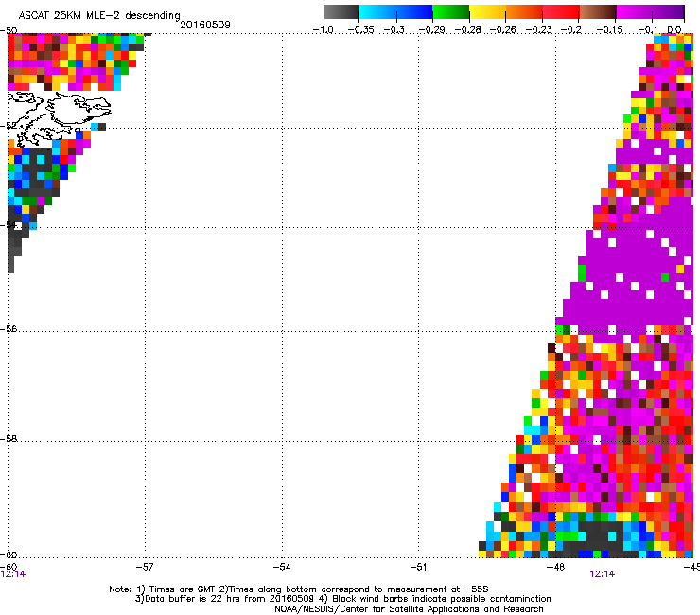Screen dimensions: 700x615
Task: Click the cyan-to-blue segment of the color bar
Action: [x=395, y=11]
